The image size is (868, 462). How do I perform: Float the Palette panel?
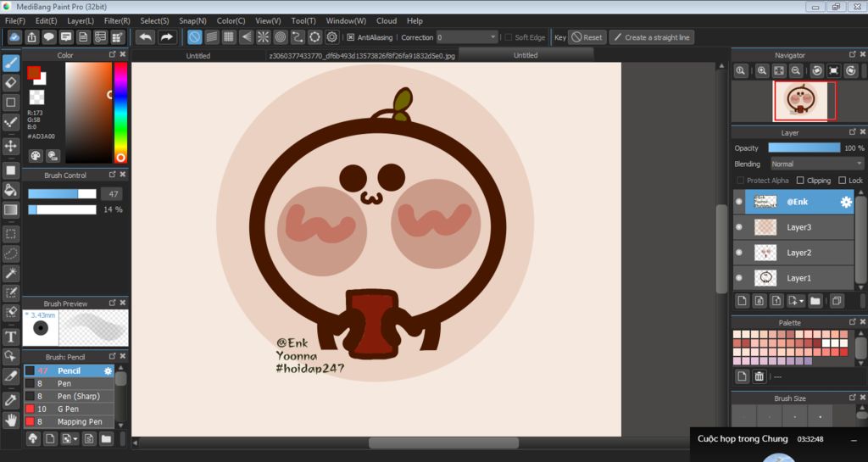tap(852, 321)
